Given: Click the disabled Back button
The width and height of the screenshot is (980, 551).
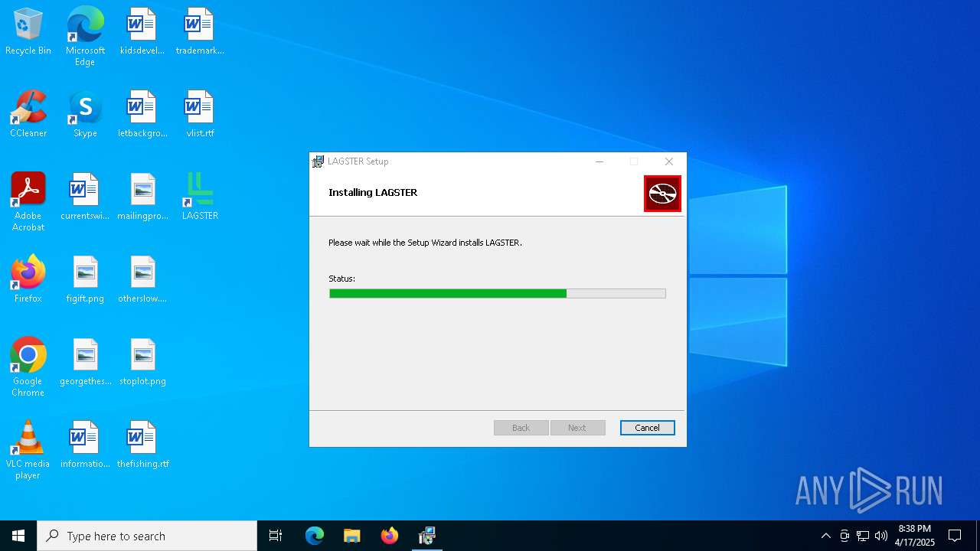Looking at the screenshot, I should [x=521, y=428].
